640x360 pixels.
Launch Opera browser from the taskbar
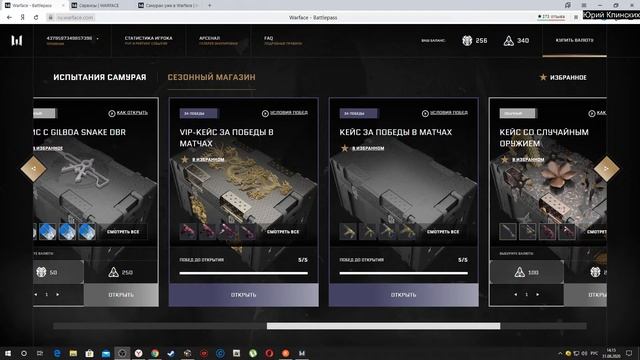[x=269, y=353]
